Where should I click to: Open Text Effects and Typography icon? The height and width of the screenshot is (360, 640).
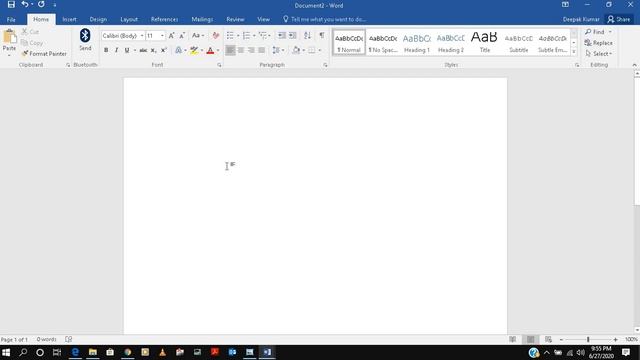coord(178,50)
